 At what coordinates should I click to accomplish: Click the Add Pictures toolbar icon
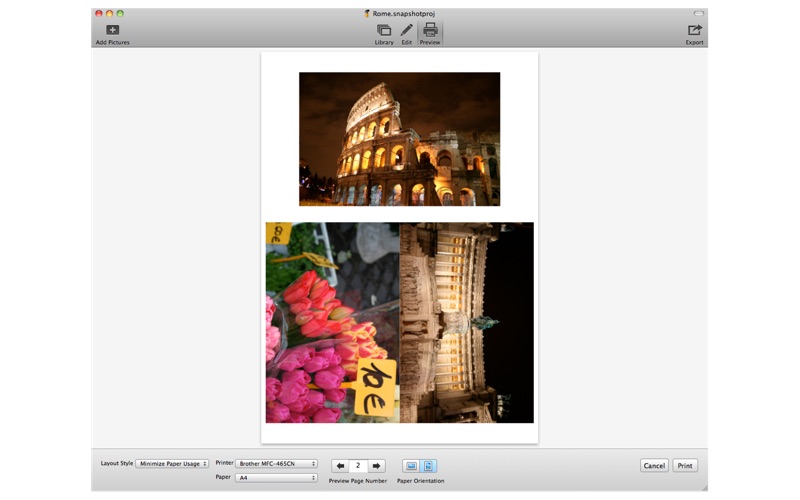[x=112, y=31]
